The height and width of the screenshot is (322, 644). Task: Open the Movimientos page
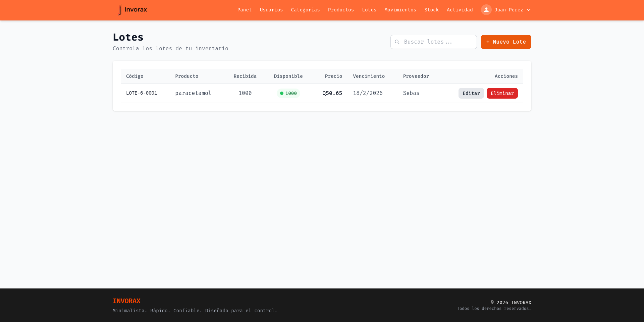(x=400, y=10)
